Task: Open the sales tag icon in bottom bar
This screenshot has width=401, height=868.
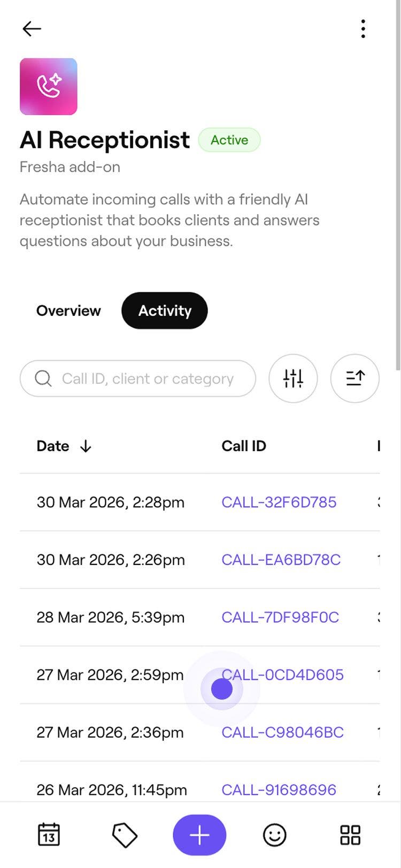Action: (125, 835)
